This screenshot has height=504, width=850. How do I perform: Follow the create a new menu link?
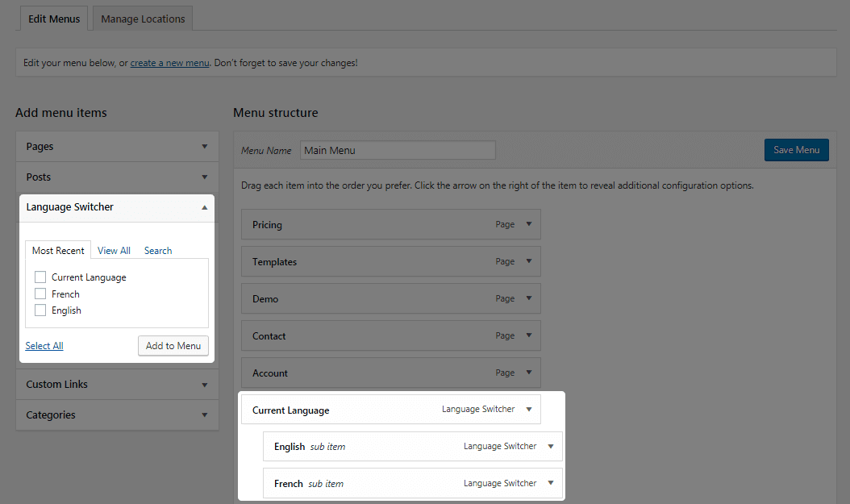coord(169,63)
